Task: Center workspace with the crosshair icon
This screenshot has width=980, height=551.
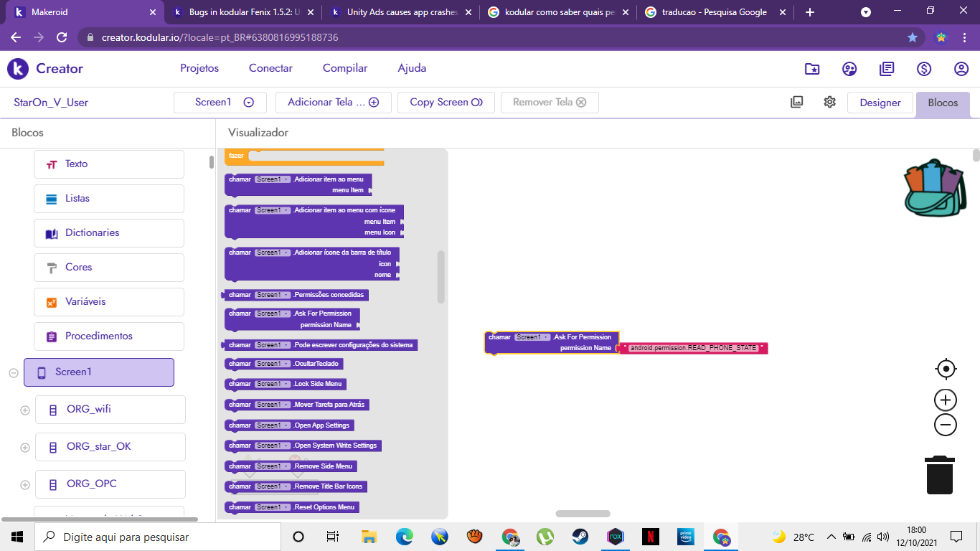Action: pyautogui.click(x=946, y=369)
